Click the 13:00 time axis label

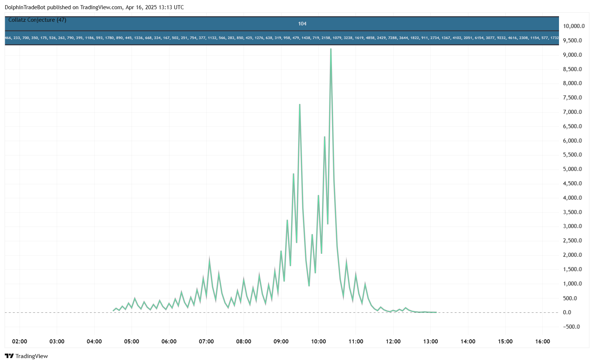coord(430,342)
